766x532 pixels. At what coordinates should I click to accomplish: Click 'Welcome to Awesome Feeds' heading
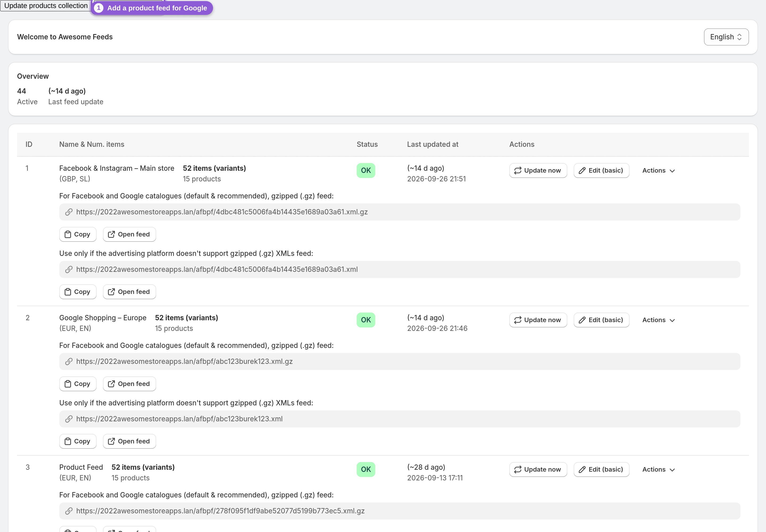click(65, 37)
